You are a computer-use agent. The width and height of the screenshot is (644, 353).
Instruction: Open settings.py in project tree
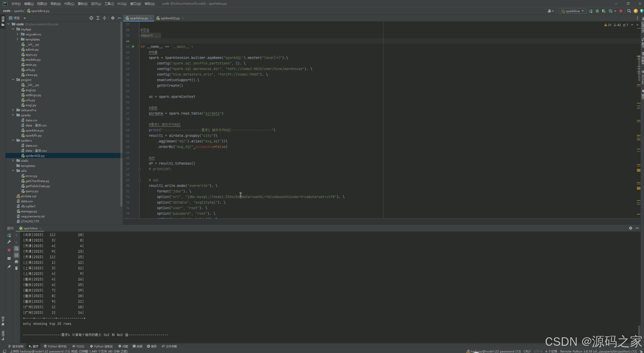click(x=33, y=95)
